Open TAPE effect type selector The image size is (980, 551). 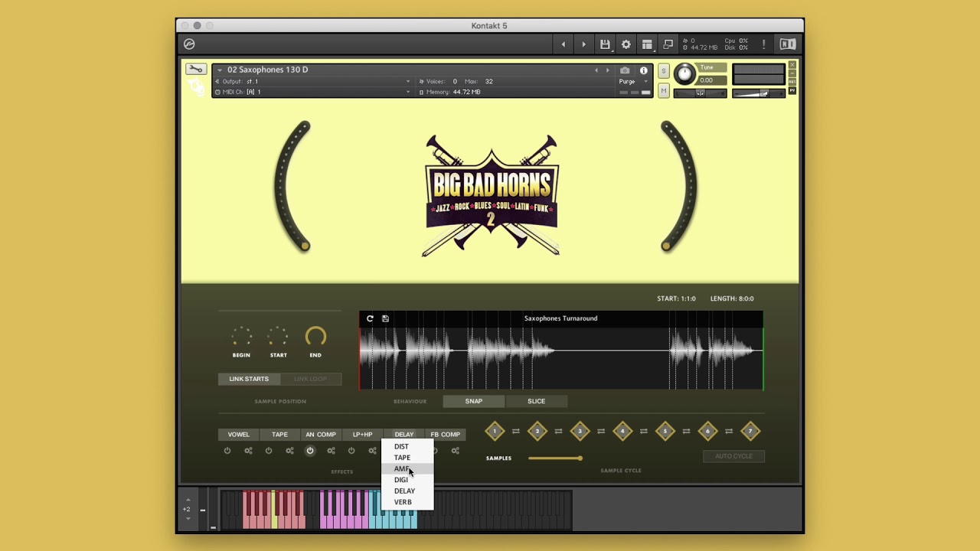tap(279, 435)
